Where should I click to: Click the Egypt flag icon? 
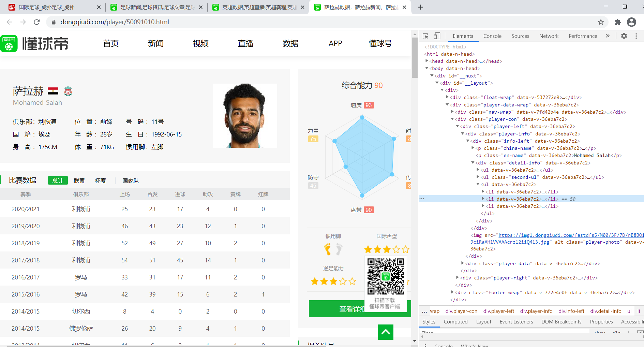(x=53, y=91)
